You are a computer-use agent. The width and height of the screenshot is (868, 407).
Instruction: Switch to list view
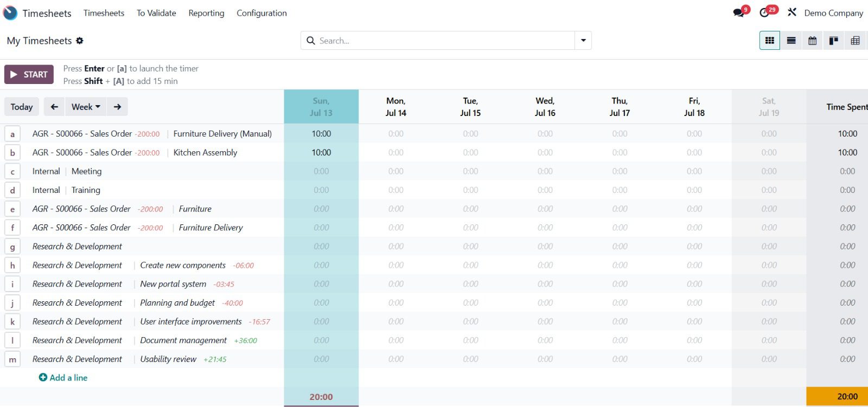[791, 41]
